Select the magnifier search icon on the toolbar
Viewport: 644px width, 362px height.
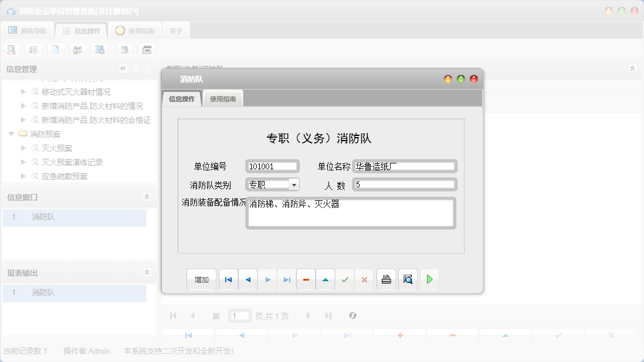pyautogui.click(x=11, y=49)
